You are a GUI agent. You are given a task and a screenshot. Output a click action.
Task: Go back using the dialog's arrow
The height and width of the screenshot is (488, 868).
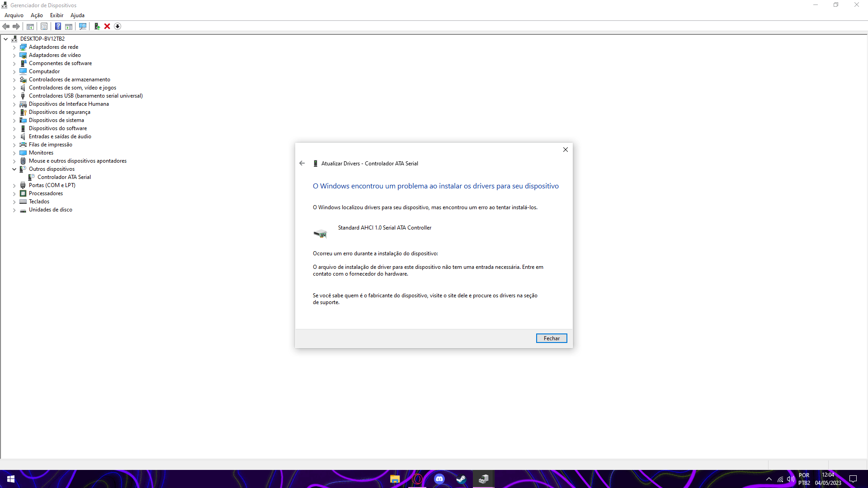click(302, 163)
